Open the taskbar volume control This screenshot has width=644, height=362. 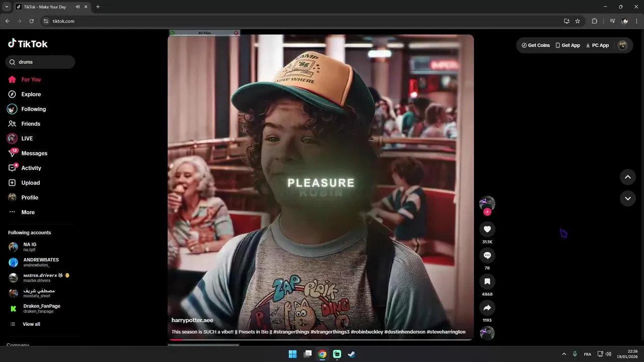click(x=608, y=354)
